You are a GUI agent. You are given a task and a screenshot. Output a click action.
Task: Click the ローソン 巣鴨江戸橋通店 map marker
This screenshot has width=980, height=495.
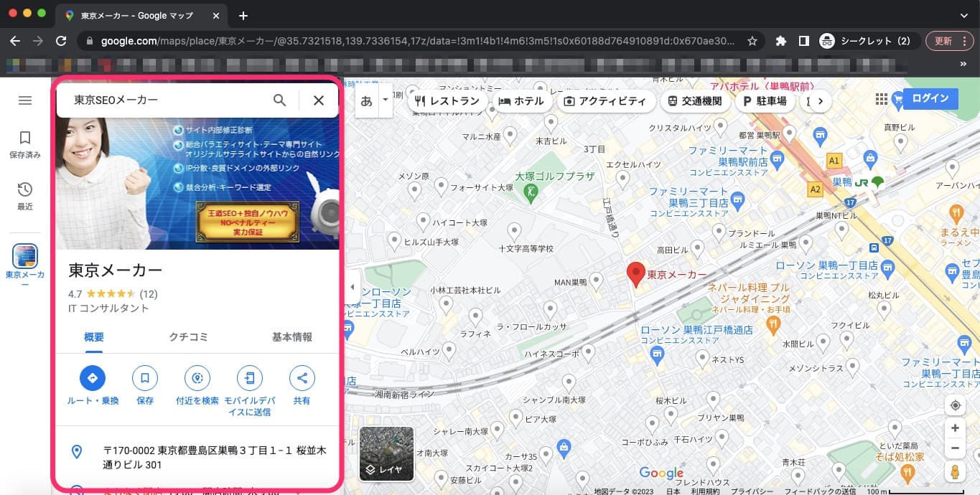point(656,354)
